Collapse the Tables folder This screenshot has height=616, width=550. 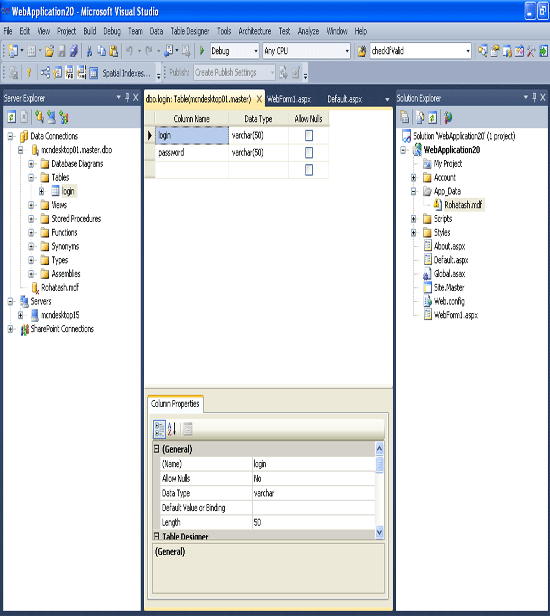click(x=31, y=178)
